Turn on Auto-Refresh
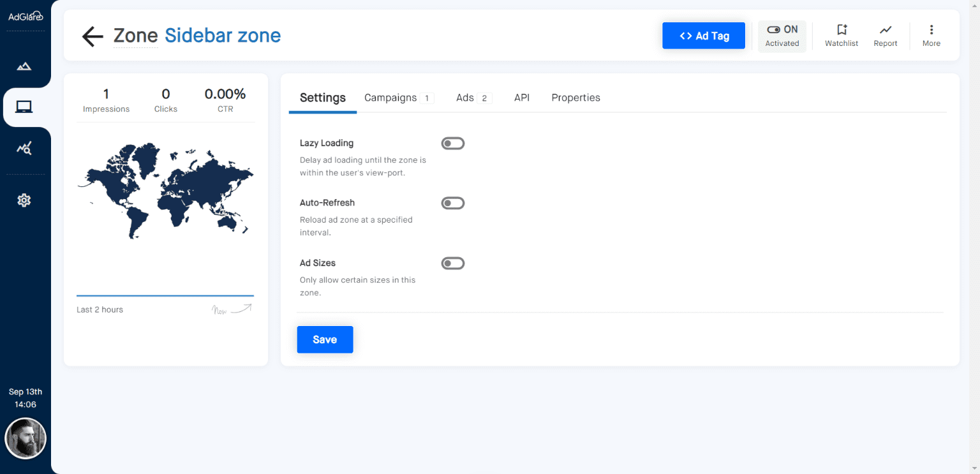 point(453,203)
